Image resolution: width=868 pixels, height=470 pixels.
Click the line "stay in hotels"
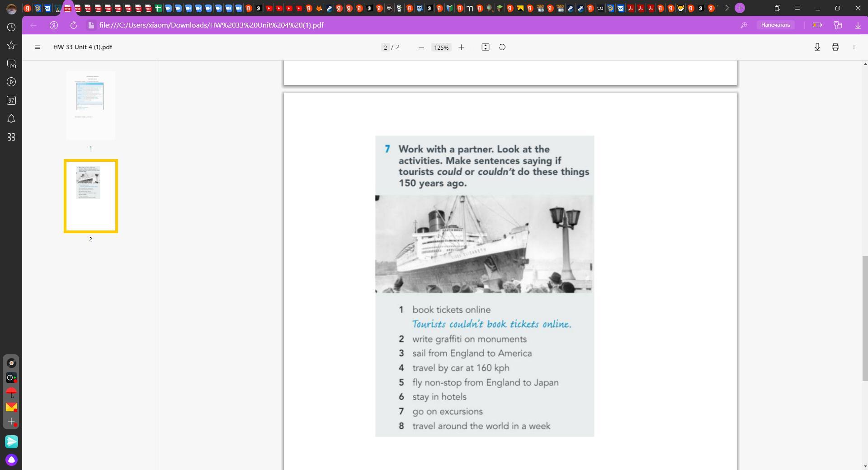439,397
